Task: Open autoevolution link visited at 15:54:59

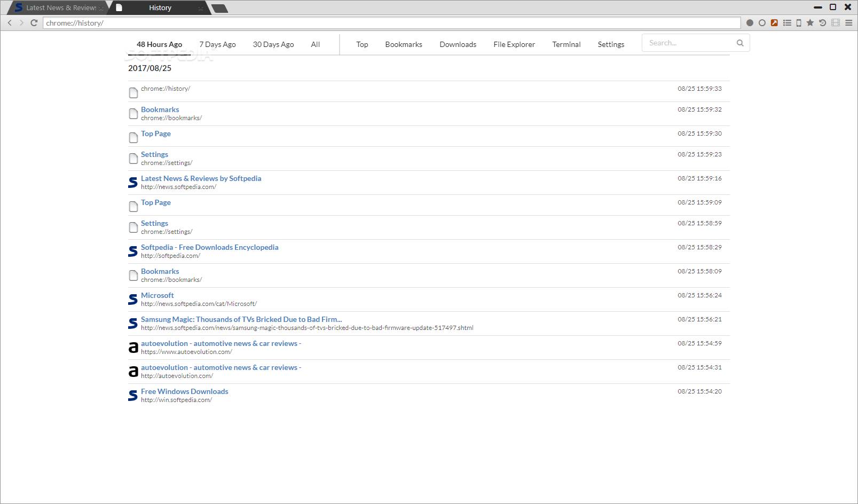Action: point(221,343)
